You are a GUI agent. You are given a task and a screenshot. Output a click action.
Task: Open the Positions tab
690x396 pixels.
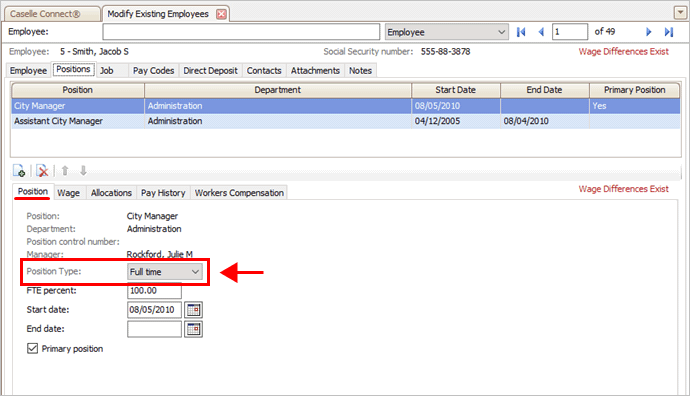(x=73, y=70)
